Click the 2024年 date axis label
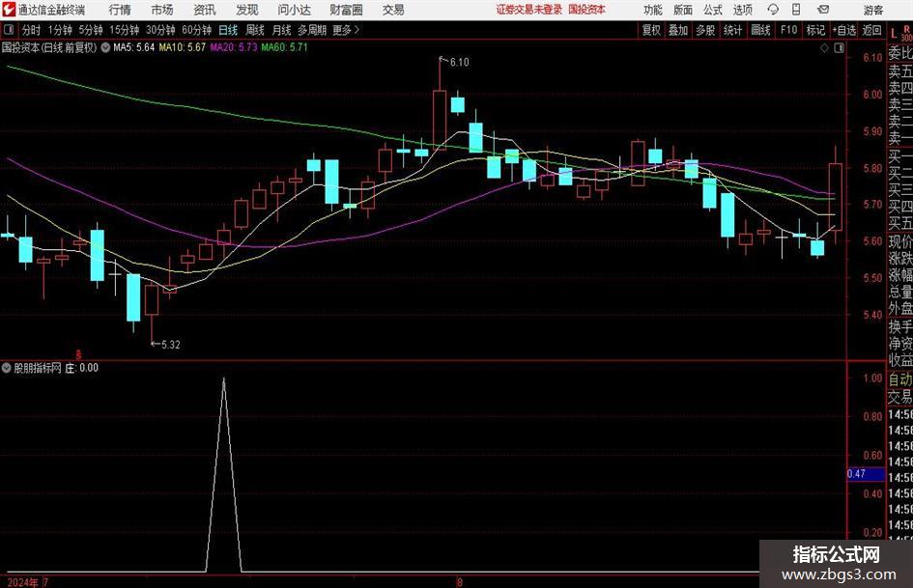This screenshot has height=588, width=913. click(x=22, y=582)
